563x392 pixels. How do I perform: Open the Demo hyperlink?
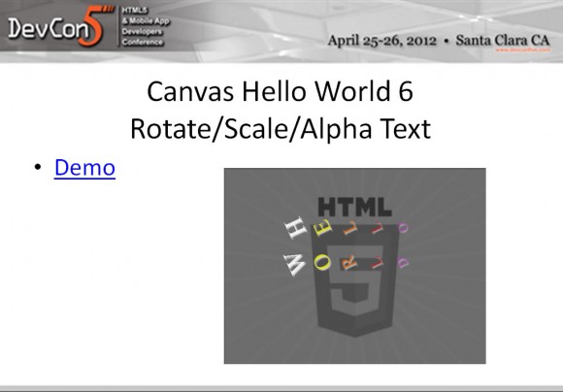(84, 168)
